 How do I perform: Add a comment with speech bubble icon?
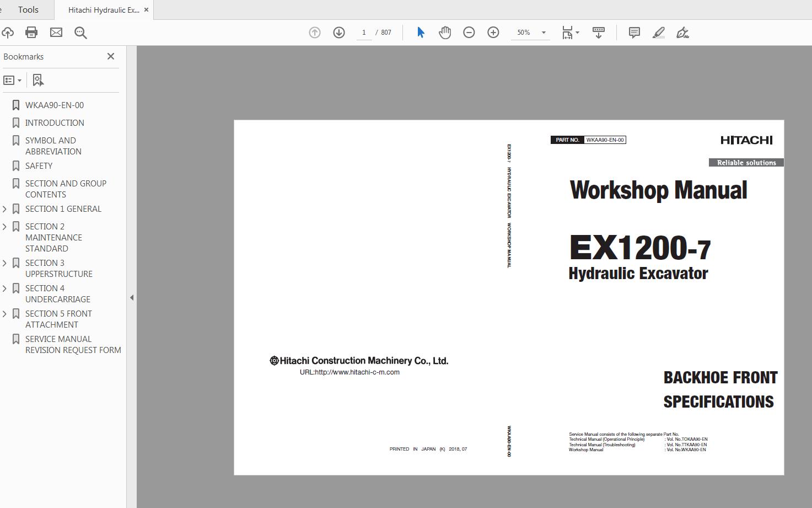(x=634, y=33)
